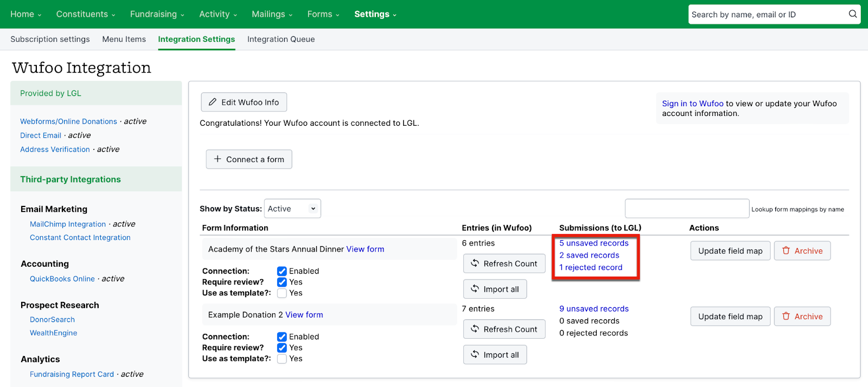Viewport: 868px width, 387px height.
Task: Open WealthEngine link
Action: [53, 333]
